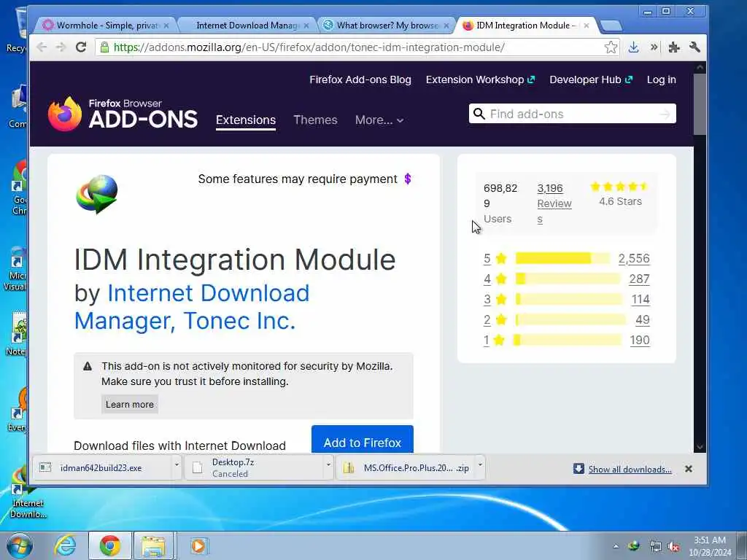747x560 pixels.
Task: Click the 4.6 star rating stars
Action: click(x=619, y=187)
